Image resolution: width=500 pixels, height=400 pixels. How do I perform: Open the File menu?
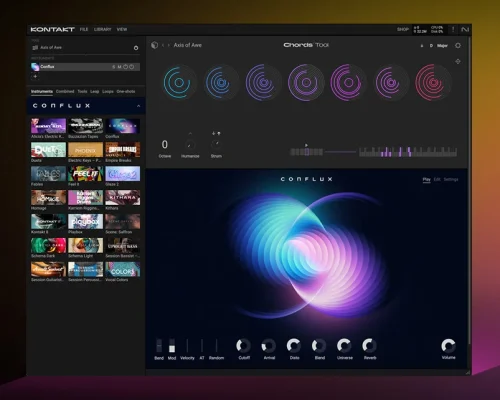[x=84, y=29]
